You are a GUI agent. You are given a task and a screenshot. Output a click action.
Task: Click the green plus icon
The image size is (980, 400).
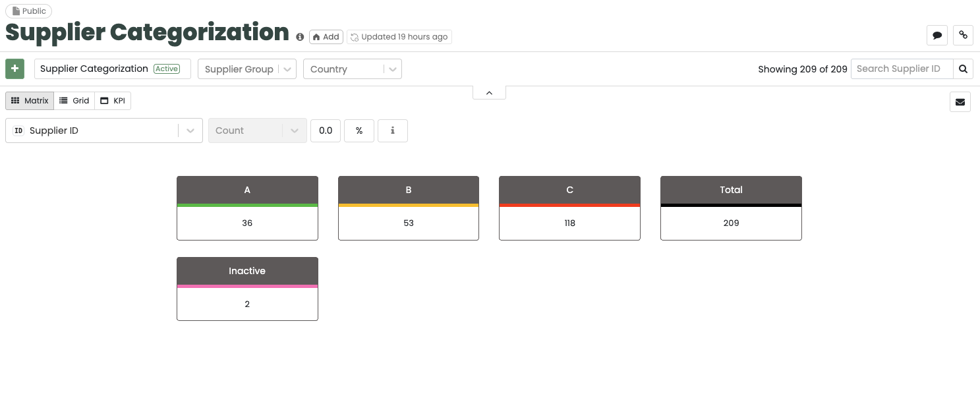14,69
